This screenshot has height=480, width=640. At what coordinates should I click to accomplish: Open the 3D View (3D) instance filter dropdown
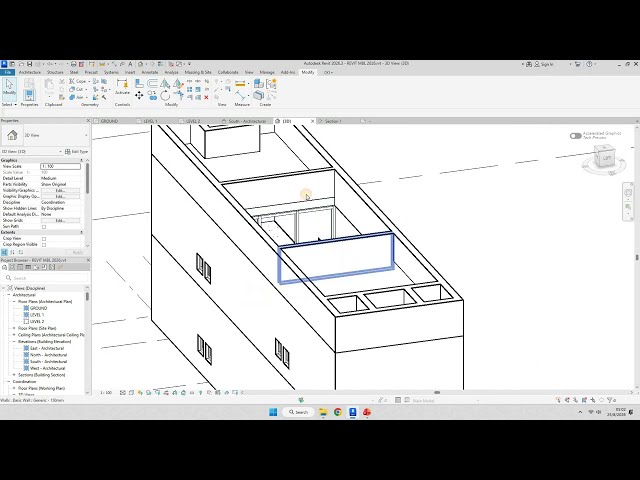coord(61,151)
